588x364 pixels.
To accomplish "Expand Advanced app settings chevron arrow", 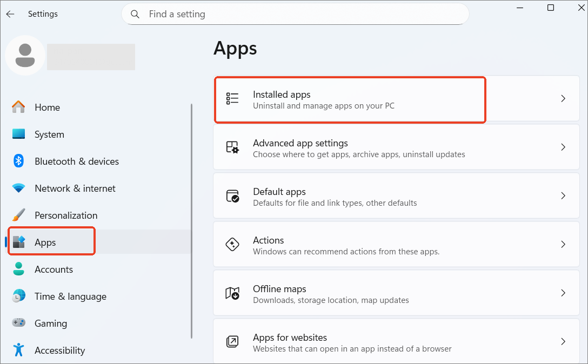I will click(x=563, y=147).
